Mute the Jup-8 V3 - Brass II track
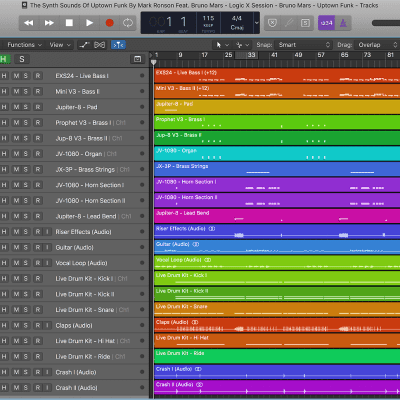 tap(16, 138)
